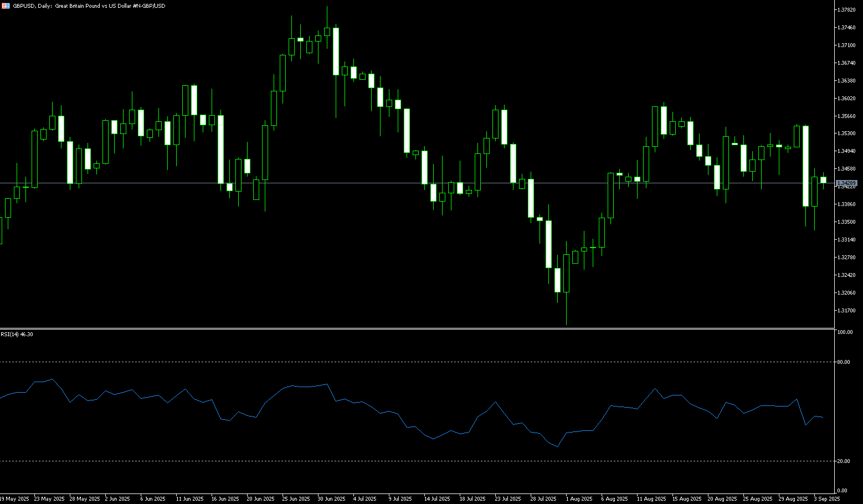Image resolution: width=863 pixels, height=504 pixels.
Task: Select the 1.37820 level on price scale
Action: point(846,10)
